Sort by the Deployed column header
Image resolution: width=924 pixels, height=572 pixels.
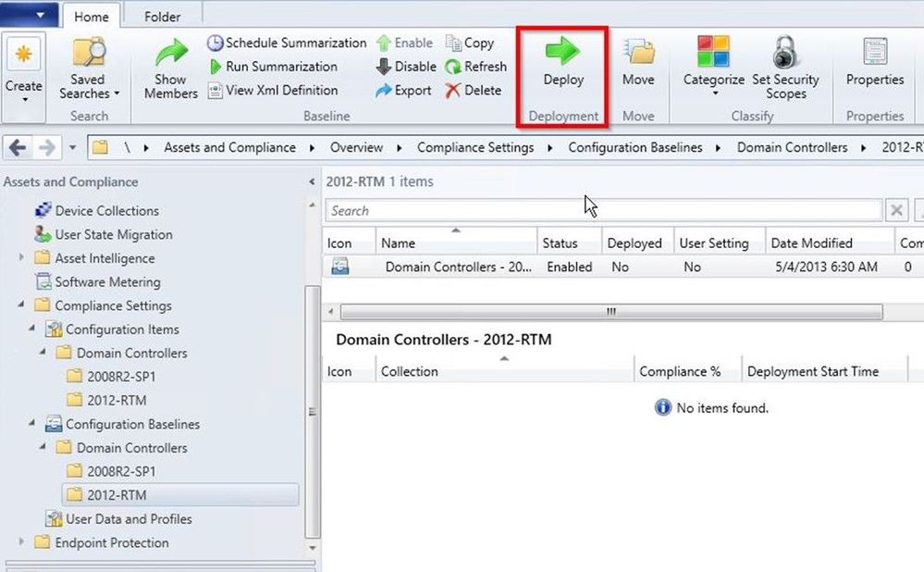tap(637, 242)
